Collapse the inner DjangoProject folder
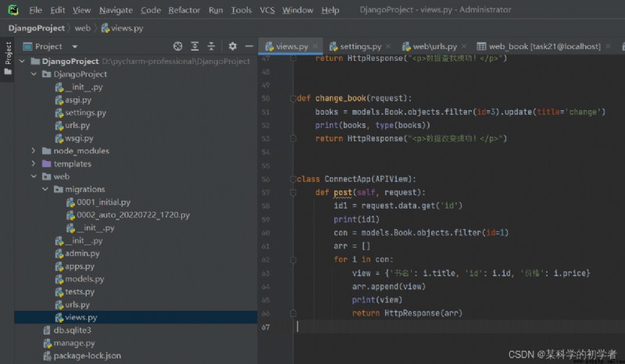 (x=34, y=74)
